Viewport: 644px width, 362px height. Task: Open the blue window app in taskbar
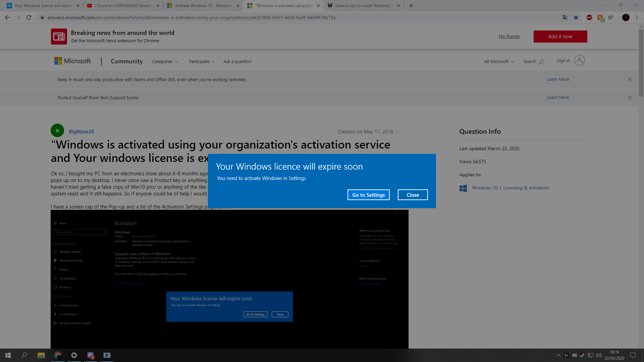(x=107, y=355)
